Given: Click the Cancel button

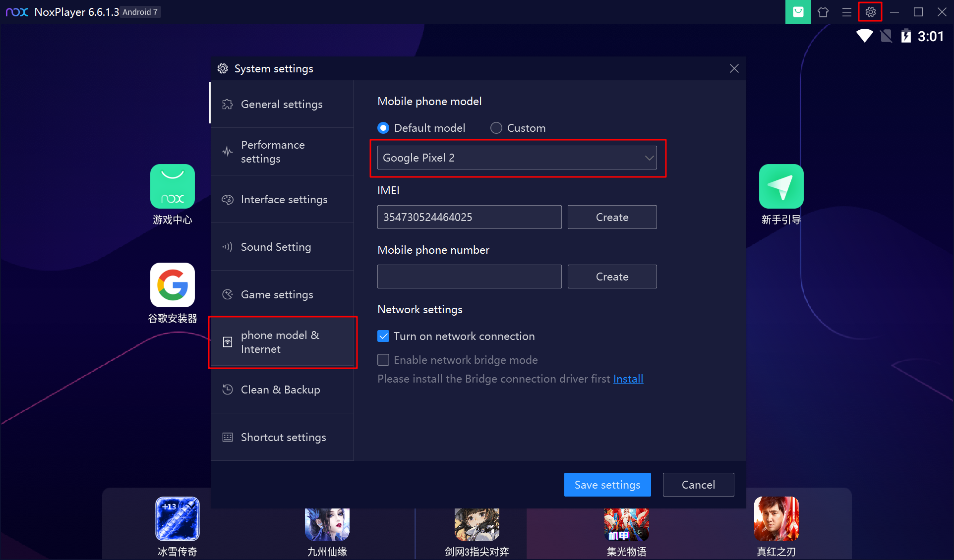Looking at the screenshot, I should click(x=698, y=485).
